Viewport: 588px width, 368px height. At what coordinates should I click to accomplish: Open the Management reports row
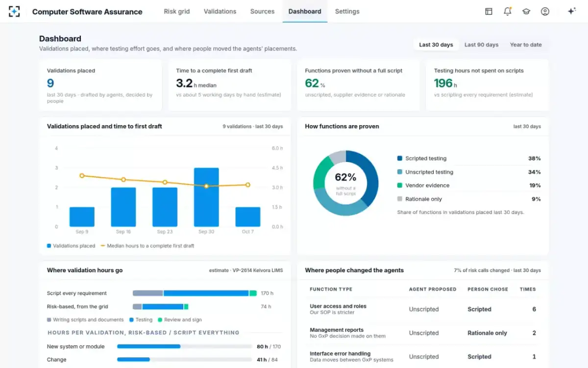point(423,333)
